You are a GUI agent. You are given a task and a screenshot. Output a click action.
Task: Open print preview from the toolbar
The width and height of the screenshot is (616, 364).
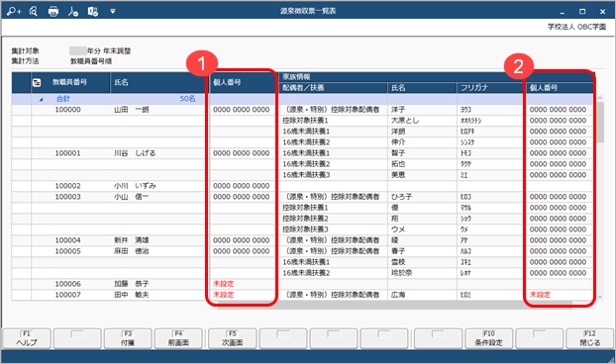coord(34,12)
